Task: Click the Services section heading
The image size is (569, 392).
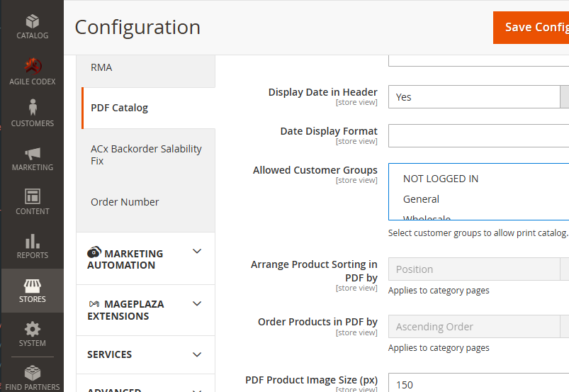Action: (x=109, y=354)
